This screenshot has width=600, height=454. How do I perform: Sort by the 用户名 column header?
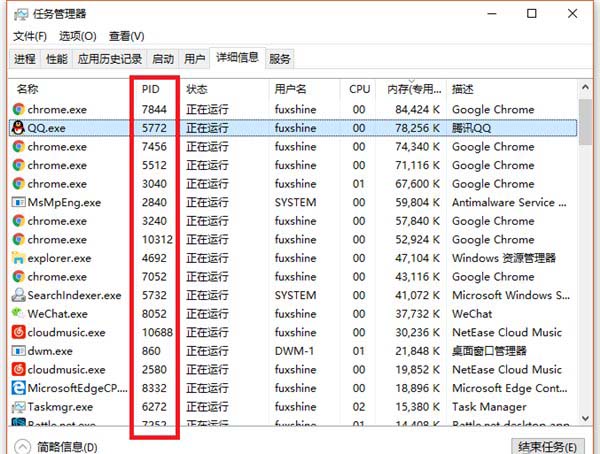(290, 89)
